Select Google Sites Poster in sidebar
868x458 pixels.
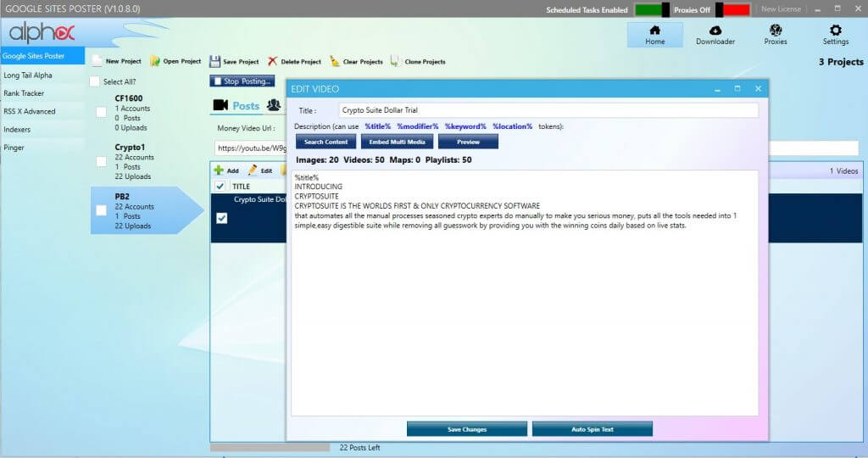pyautogui.click(x=42, y=56)
